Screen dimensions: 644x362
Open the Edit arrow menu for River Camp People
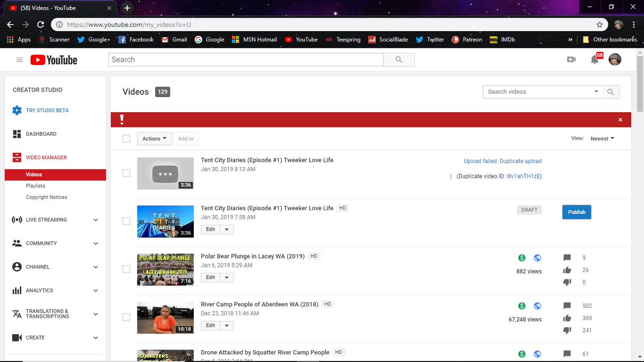(x=227, y=326)
